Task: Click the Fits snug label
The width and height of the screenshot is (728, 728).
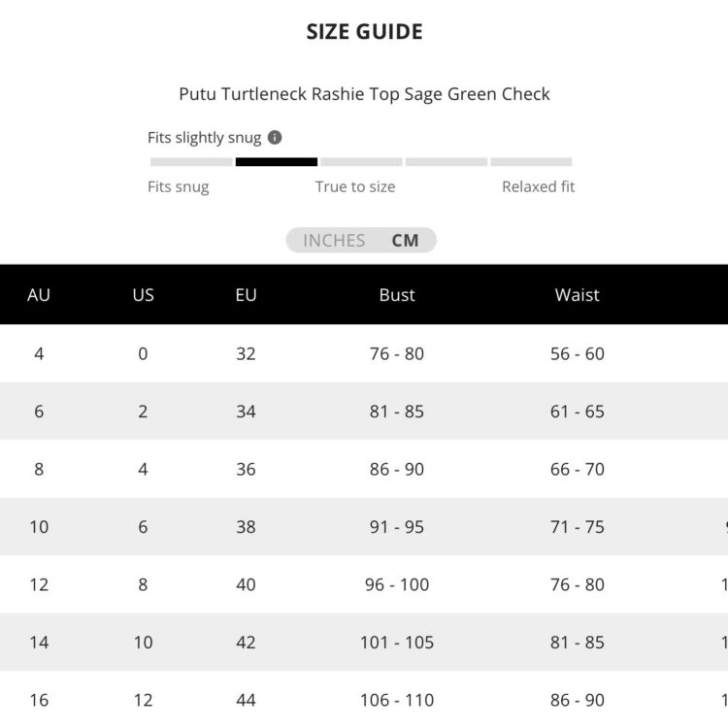Action: [x=179, y=186]
